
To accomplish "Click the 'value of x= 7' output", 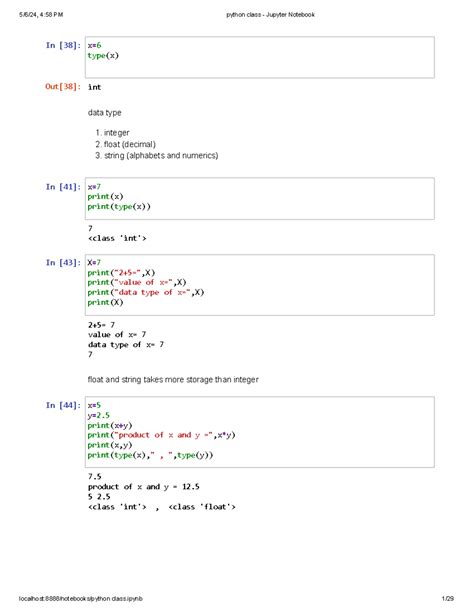I will [117, 335].
